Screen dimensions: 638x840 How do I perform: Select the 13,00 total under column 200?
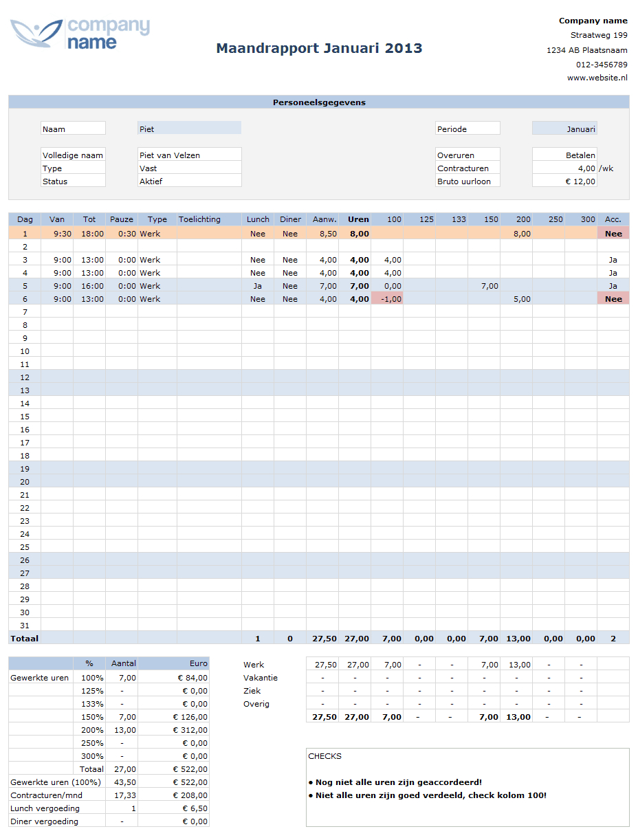(x=516, y=638)
